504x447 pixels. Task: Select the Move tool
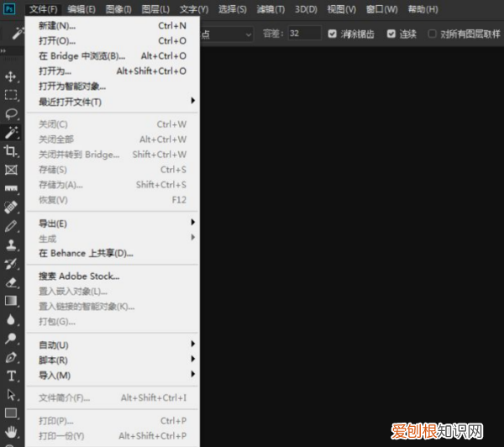(x=11, y=76)
